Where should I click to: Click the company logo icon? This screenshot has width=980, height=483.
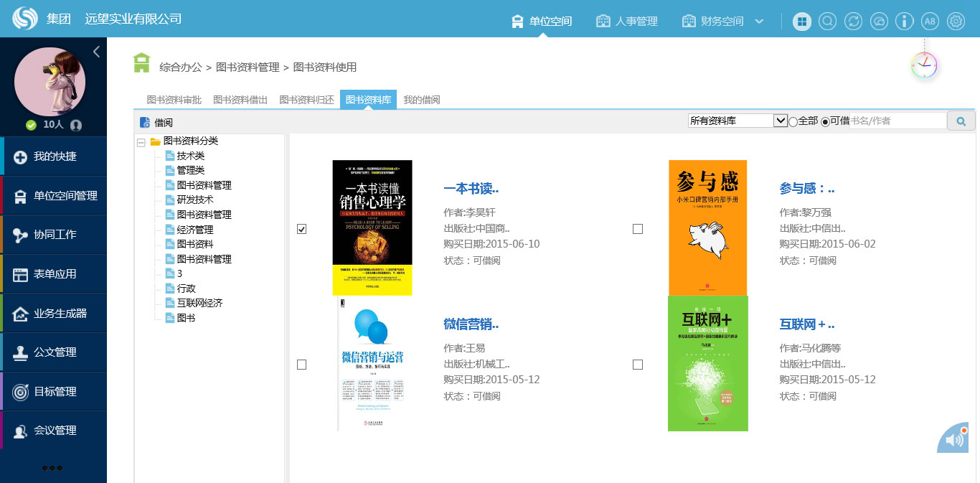click(25, 19)
